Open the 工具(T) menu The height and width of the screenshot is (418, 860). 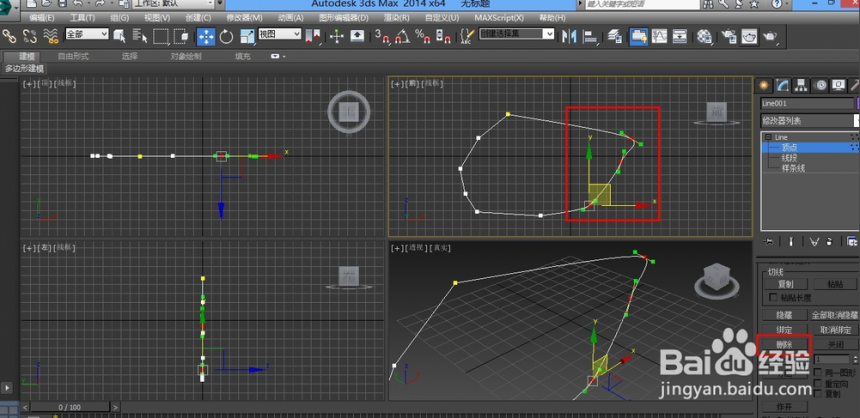[x=82, y=18]
